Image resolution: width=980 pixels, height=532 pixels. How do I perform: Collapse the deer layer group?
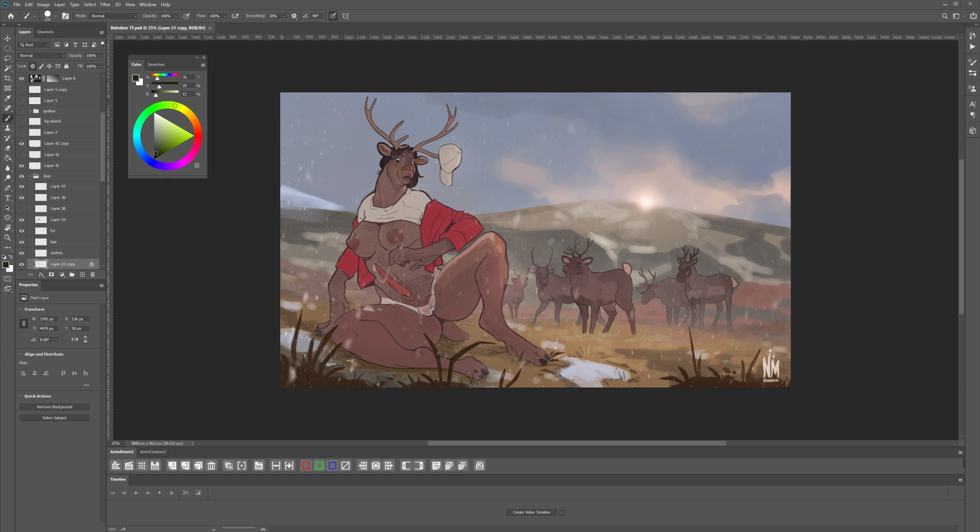click(x=30, y=176)
